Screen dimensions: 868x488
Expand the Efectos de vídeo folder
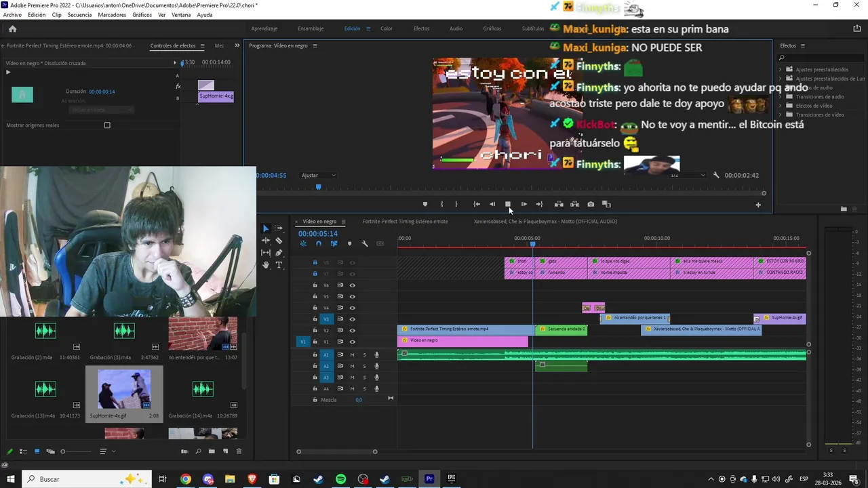click(781, 106)
